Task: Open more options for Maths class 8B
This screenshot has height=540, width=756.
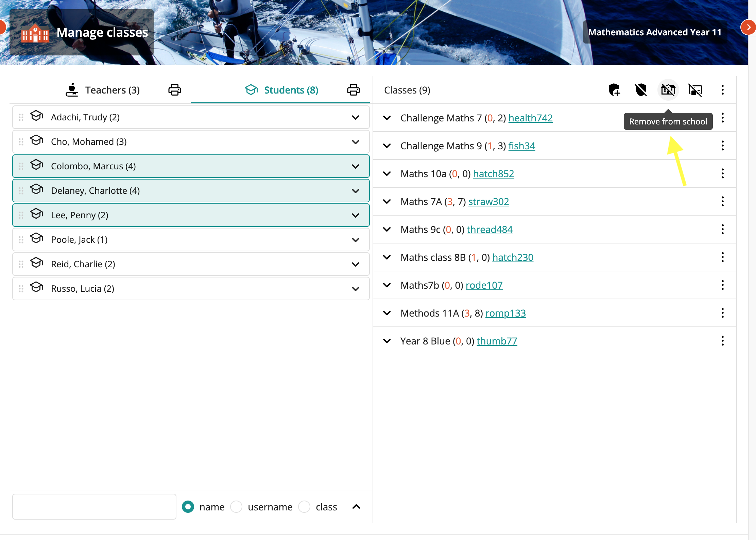Action: [723, 257]
